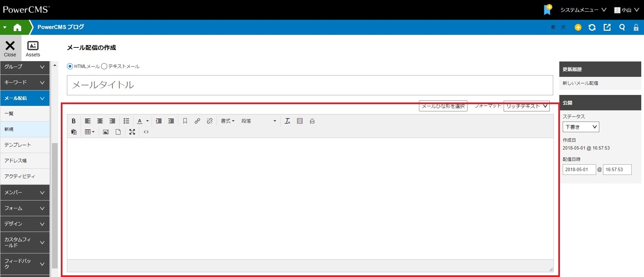Image resolution: width=644 pixels, height=277 pixels.
Task: Click the メールタイトル input field
Action: coord(310,85)
